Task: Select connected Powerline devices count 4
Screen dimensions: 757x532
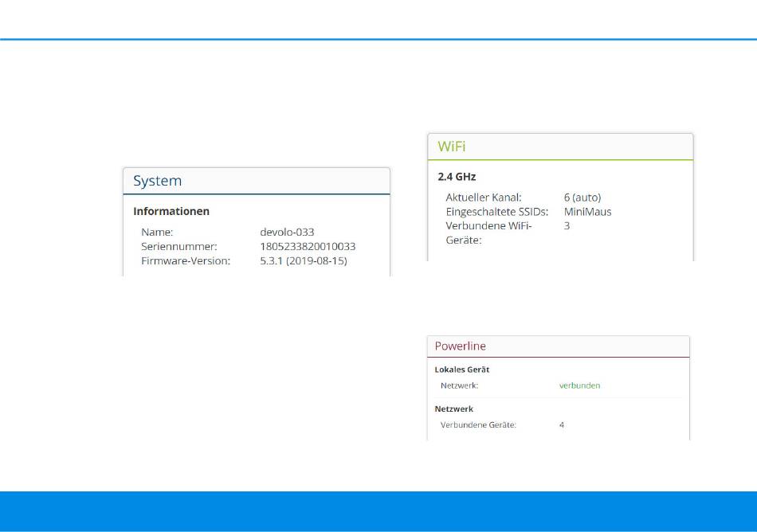Action: tap(562, 425)
